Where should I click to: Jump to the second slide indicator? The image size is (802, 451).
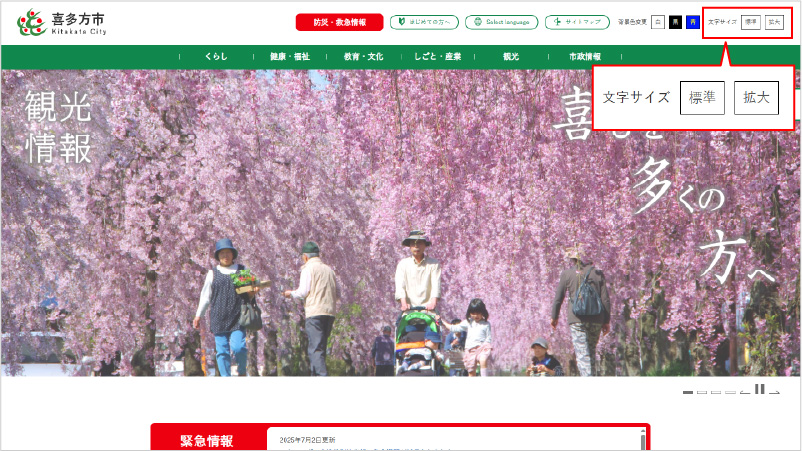pyautogui.click(x=702, y=393)
